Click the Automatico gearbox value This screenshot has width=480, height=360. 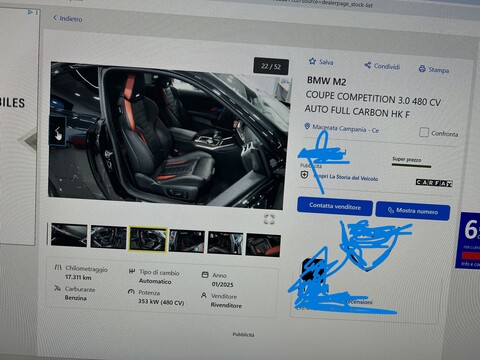155,281
